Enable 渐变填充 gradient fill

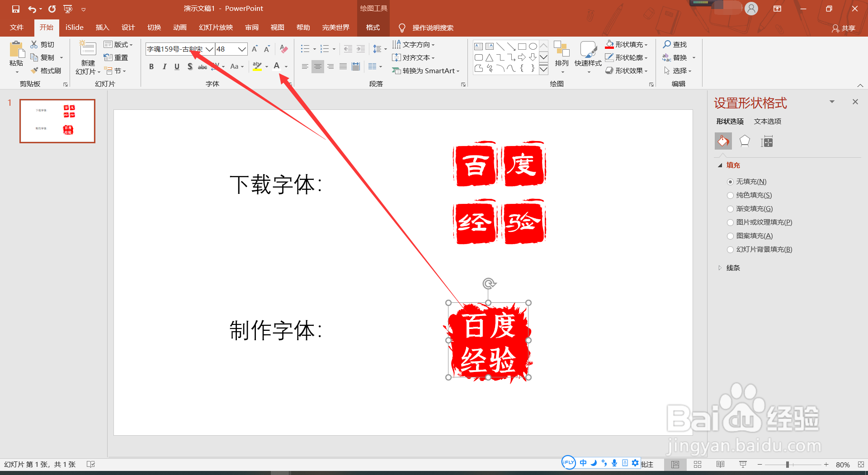pos(731,209)
